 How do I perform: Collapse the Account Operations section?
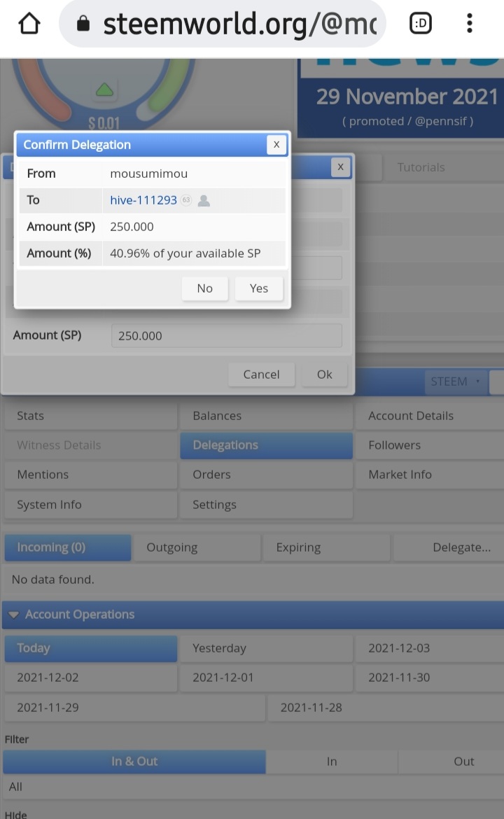coord(14,615)
